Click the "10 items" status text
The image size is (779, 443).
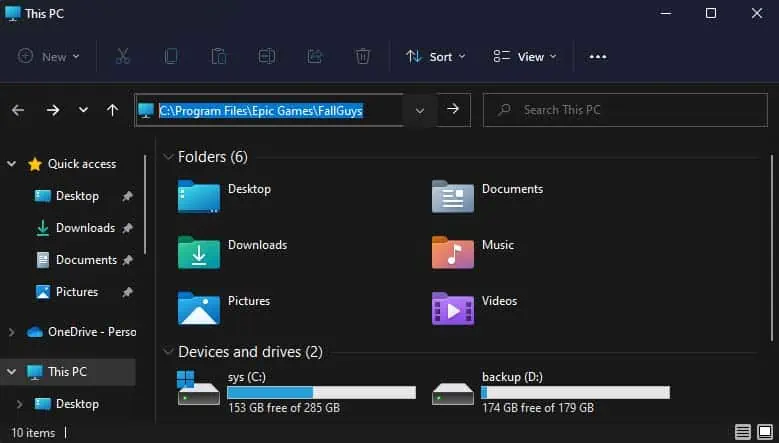[33, 433]
